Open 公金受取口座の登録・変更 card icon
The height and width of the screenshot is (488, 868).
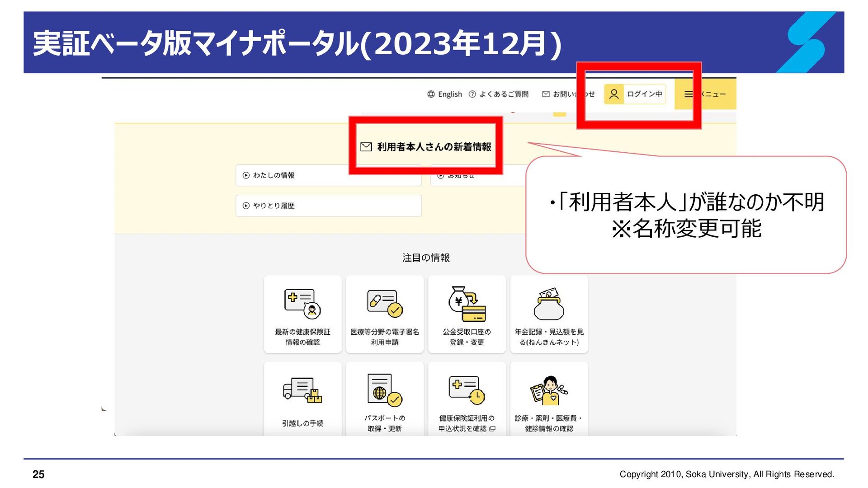467,303
